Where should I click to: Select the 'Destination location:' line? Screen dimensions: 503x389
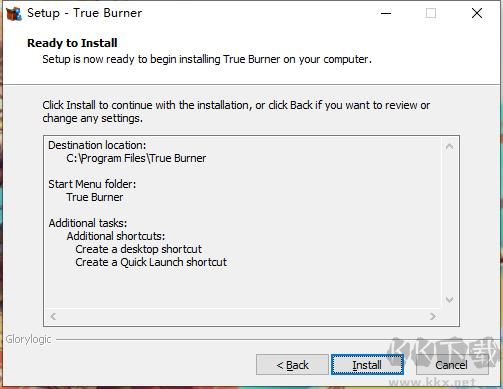coord(97,145)
